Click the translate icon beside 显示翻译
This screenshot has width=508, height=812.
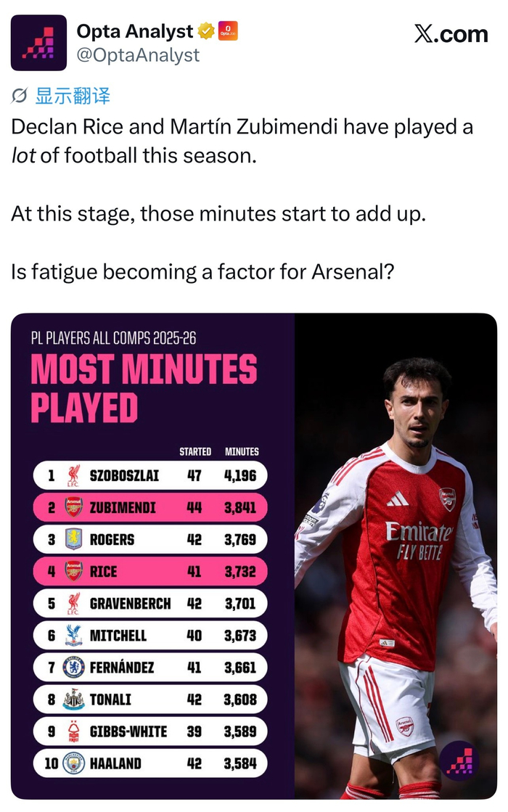point(20,96)
